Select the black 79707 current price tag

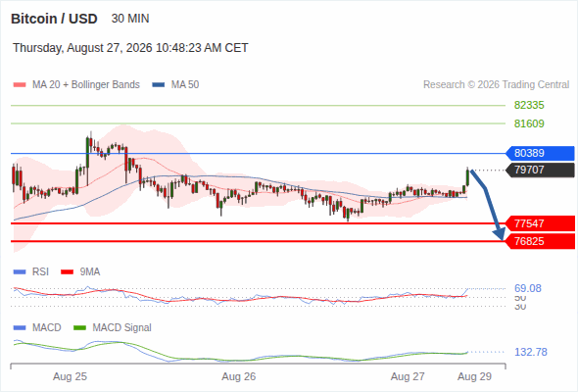[540, 170]
